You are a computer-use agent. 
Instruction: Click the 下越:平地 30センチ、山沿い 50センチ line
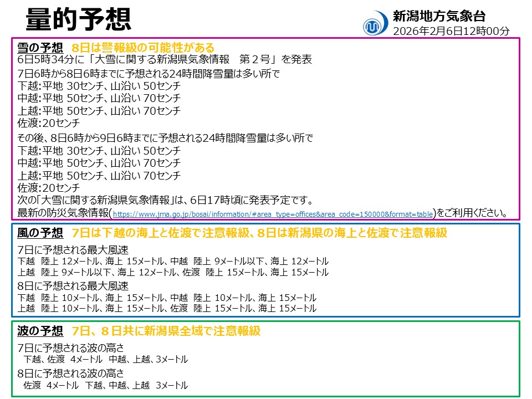click(96, 87)
